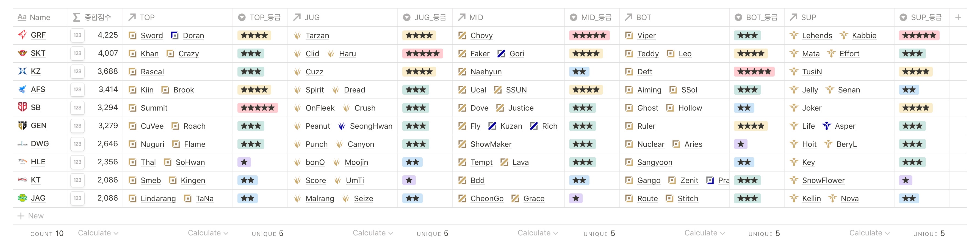
Task: Click the blue Asper support icon
Action: pyautogui.click(x=827, y=126)
